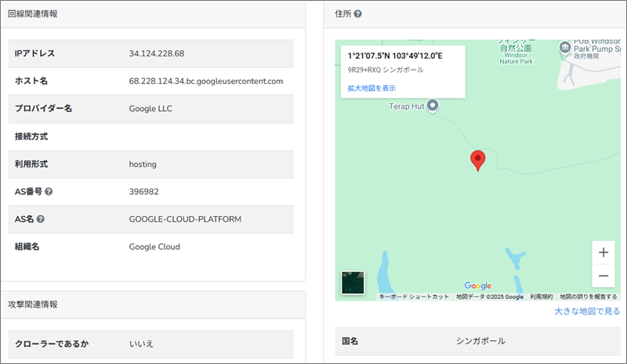Open the 拡大地図を表示 link
Viewport: 627px width, 364px height.
coord(371,88)
